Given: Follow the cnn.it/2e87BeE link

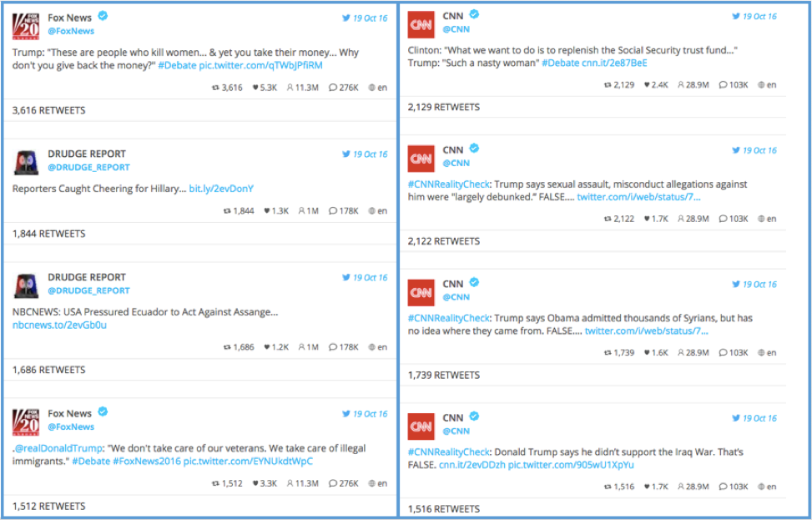Looking at the screenshot, I should pyautogui.click(x=614, y=63).
